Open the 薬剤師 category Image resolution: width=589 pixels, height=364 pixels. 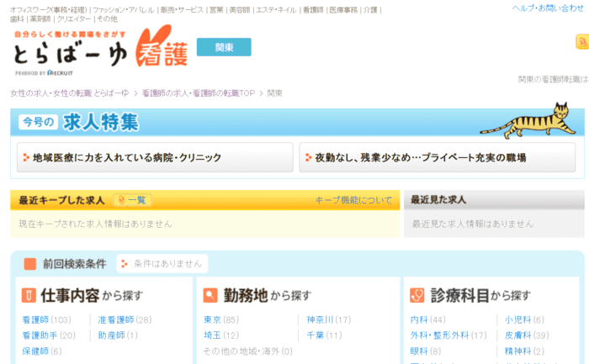click(x=40, y=18)
